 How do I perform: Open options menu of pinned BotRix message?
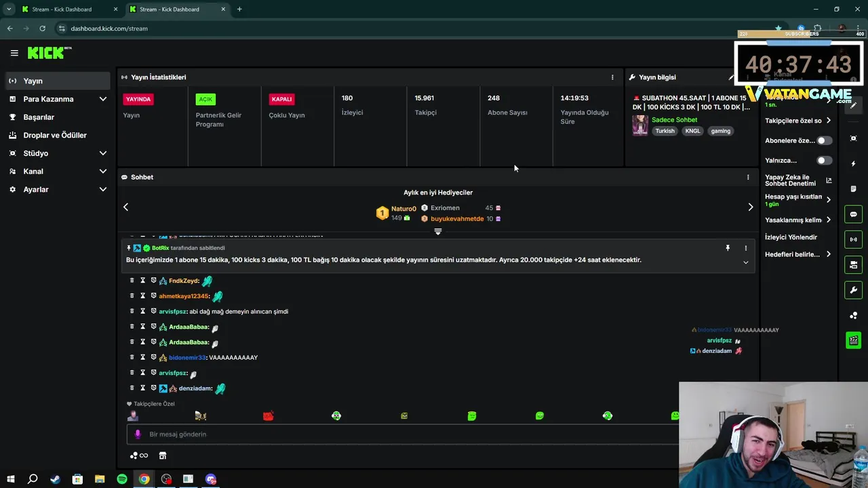(x=745, y=248)
